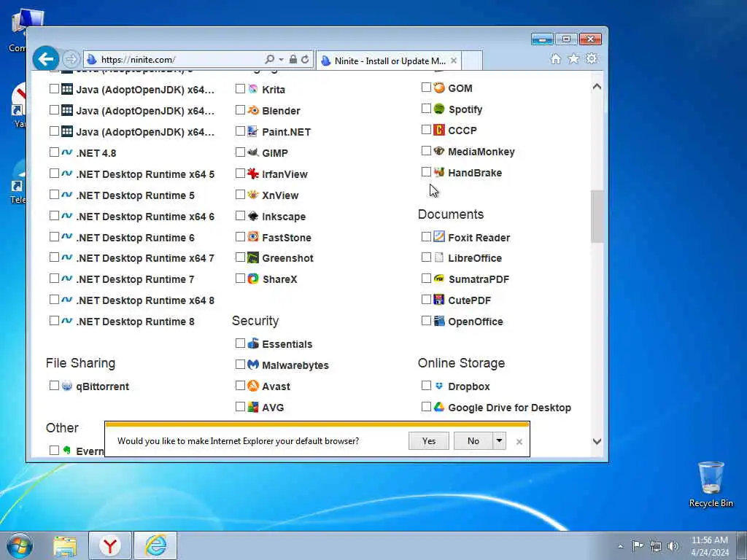
Task: Tick the MediaMonkey checkbox
Action: tap(426, 151)
